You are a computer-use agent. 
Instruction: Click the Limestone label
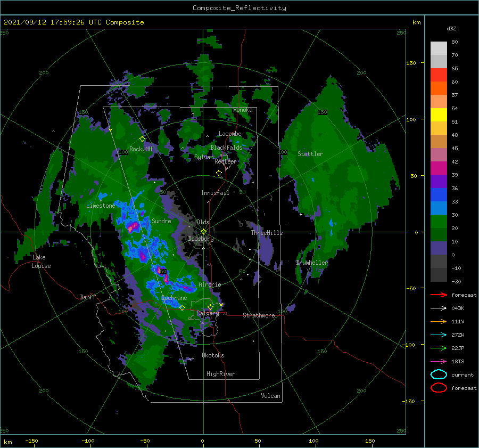pos(101,206)
